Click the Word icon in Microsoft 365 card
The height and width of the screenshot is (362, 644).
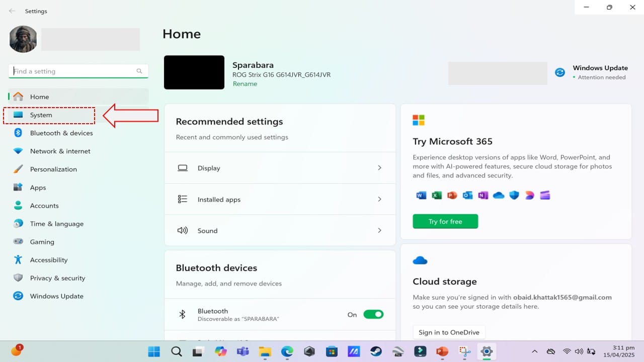click(x=421, y=195)
